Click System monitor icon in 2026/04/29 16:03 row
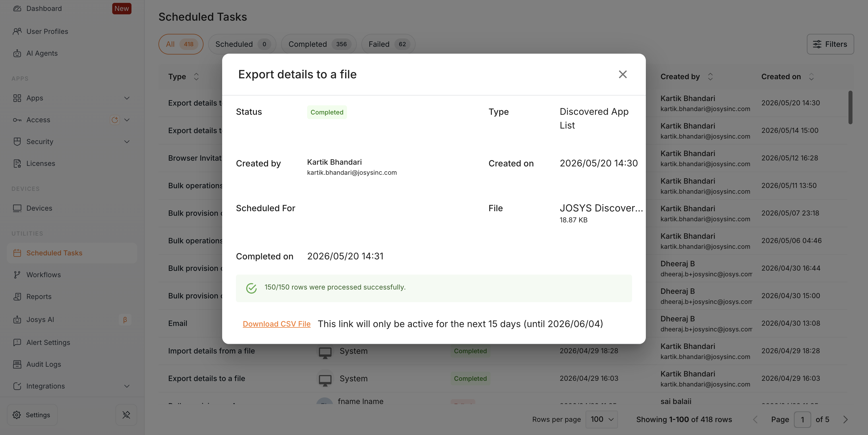Viewport: 868px width, 435px height. (325, 380)
